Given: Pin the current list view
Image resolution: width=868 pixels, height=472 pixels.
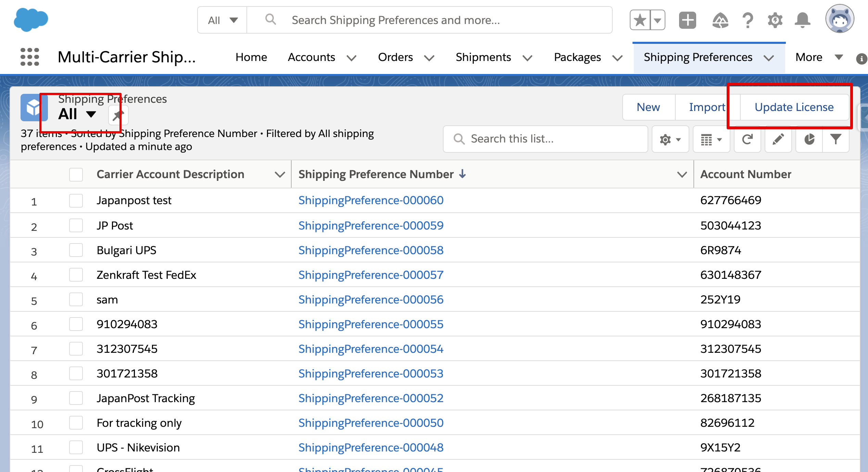Looking at the screenshot, I should click(118, 115).
